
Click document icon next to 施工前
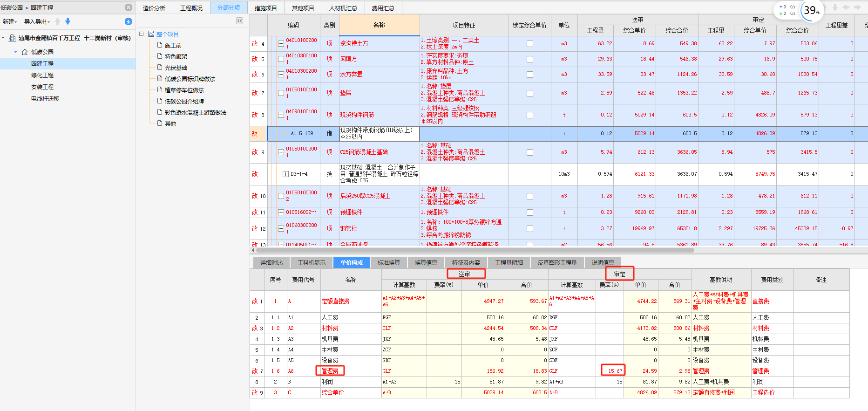(160, 45)
